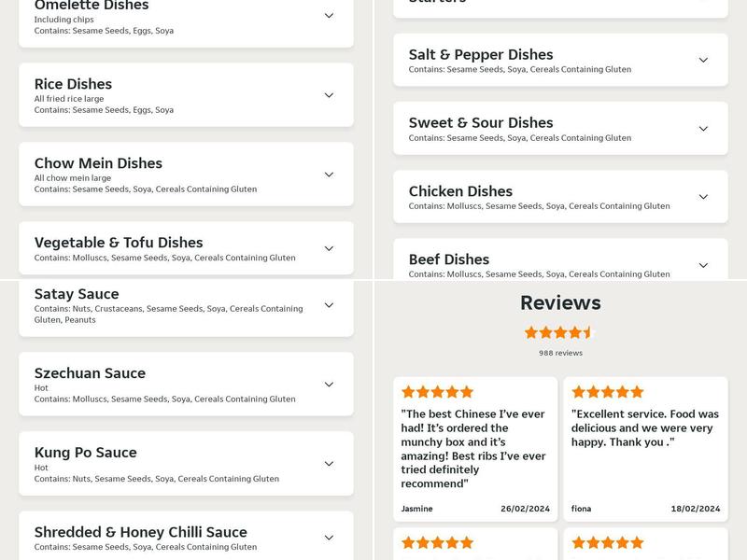
Task: Open the Sweet & Sour Dishes list
Action: pos(704,129)
